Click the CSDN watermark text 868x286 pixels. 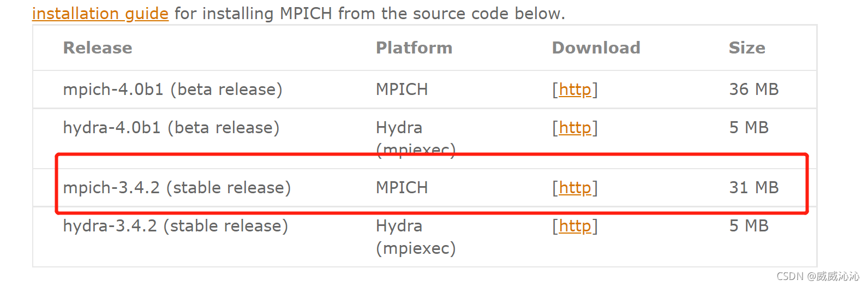[817, 276]
